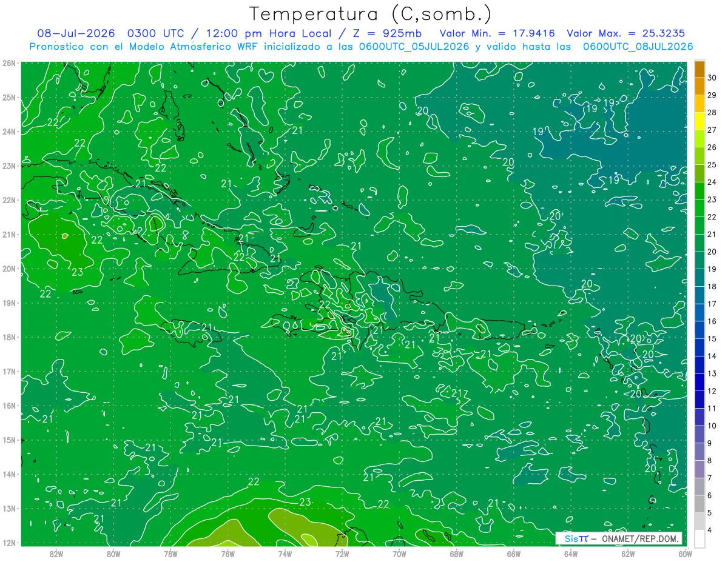Click the '82W' longitude axis label
The image size is (728, 562).
coord(56,554)
